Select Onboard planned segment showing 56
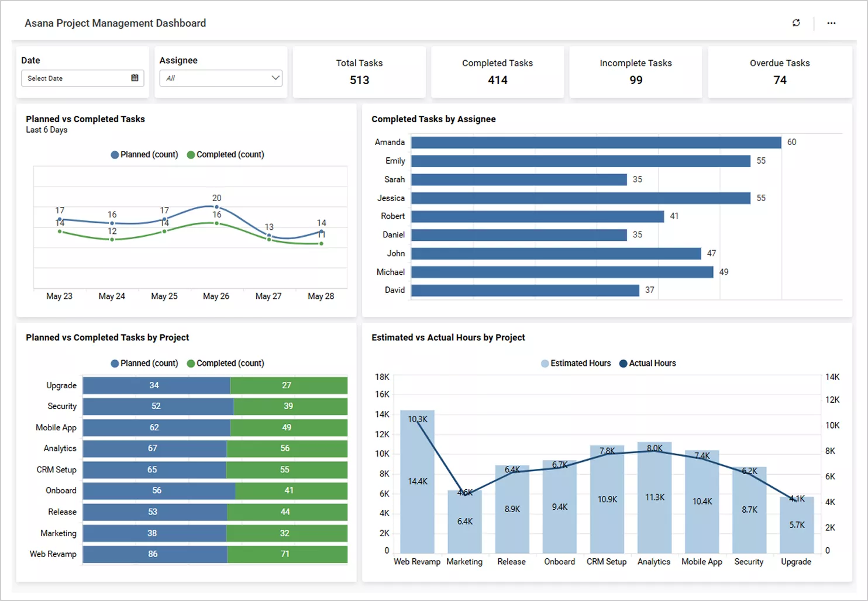868x601 pixels. click(x=159, y=491)
